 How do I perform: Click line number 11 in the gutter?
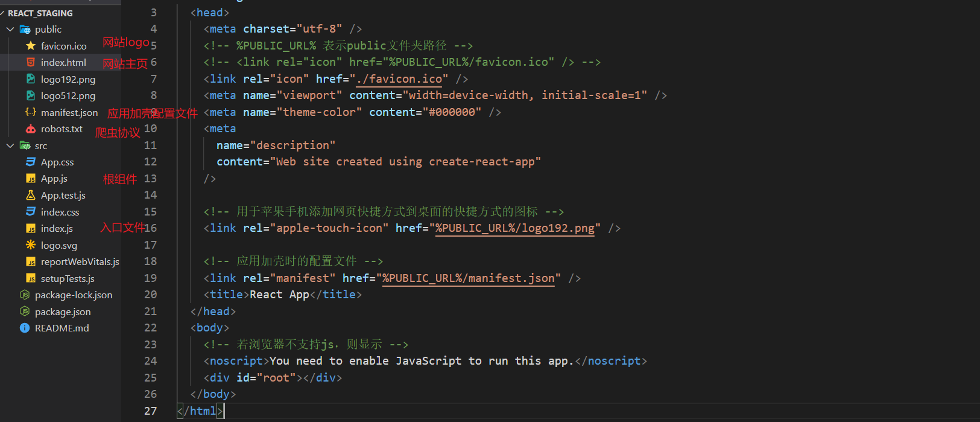(x=150, y=145)
